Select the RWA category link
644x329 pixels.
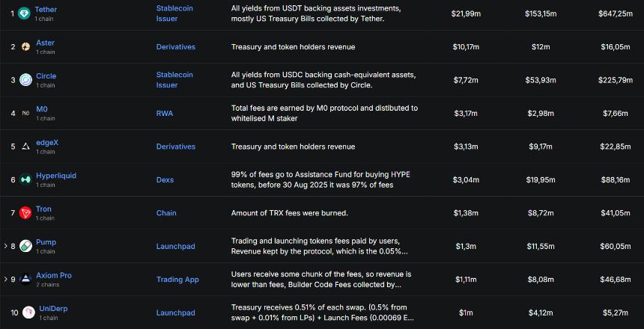pyautogui.click(x=164, y=114)
